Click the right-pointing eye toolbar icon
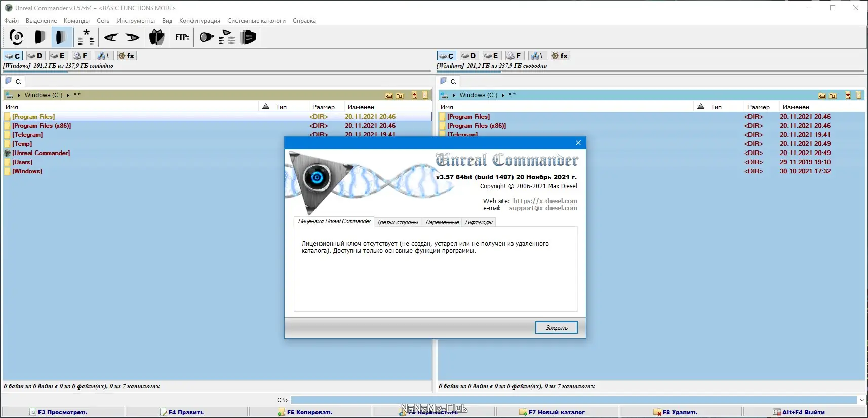This screenshot has height=418, width=868. (133, 37)
